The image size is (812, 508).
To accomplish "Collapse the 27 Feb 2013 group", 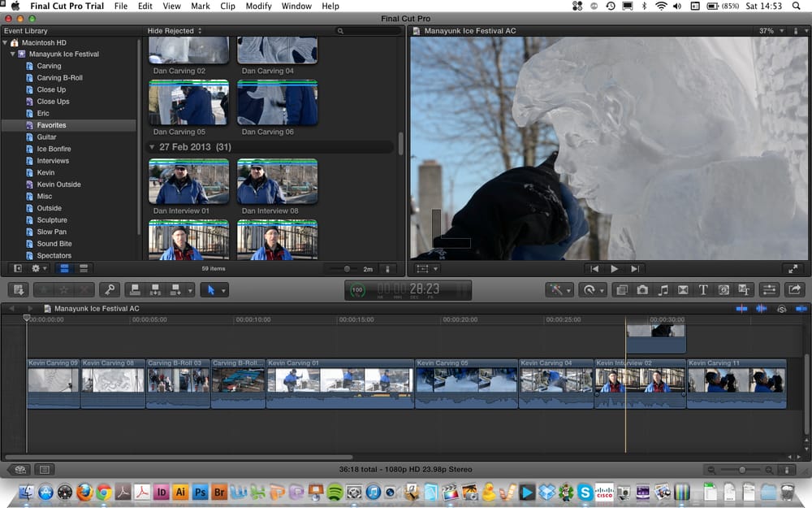I will (x=152, y=147).
